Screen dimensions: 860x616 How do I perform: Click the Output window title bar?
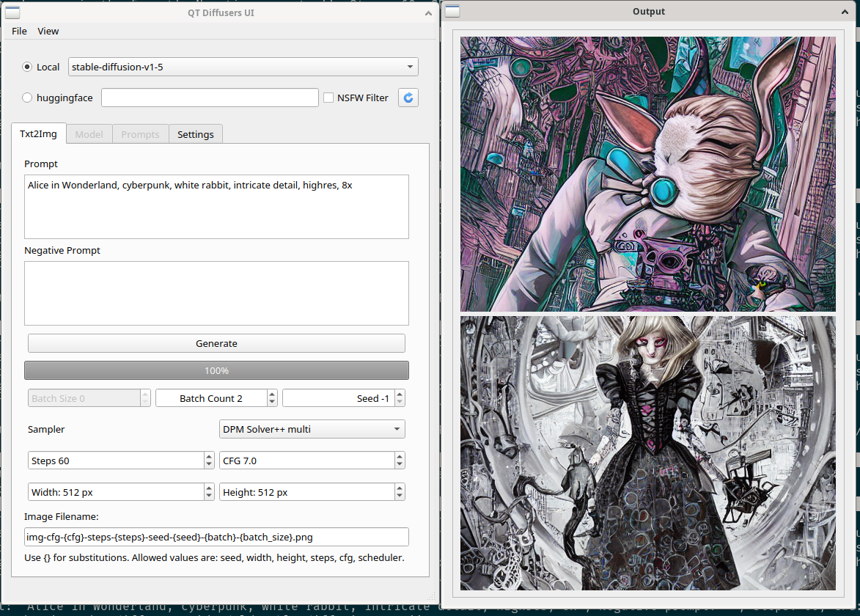(x=649, y=12)
